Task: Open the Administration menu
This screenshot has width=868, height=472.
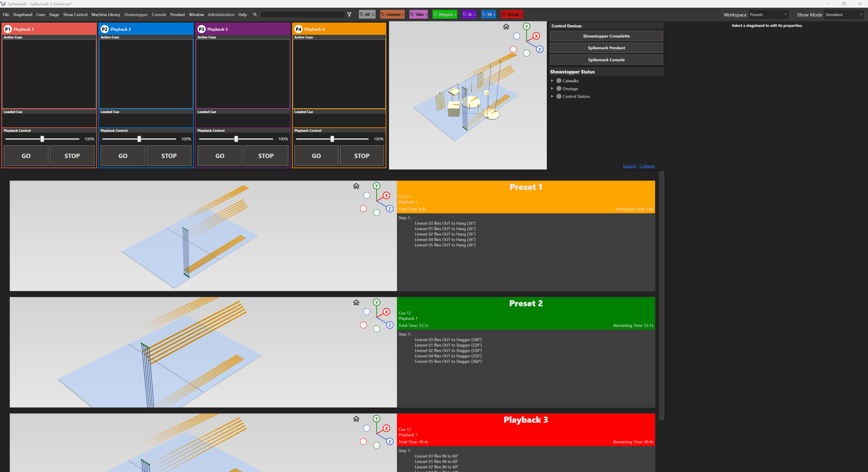Action: point(221,14)
